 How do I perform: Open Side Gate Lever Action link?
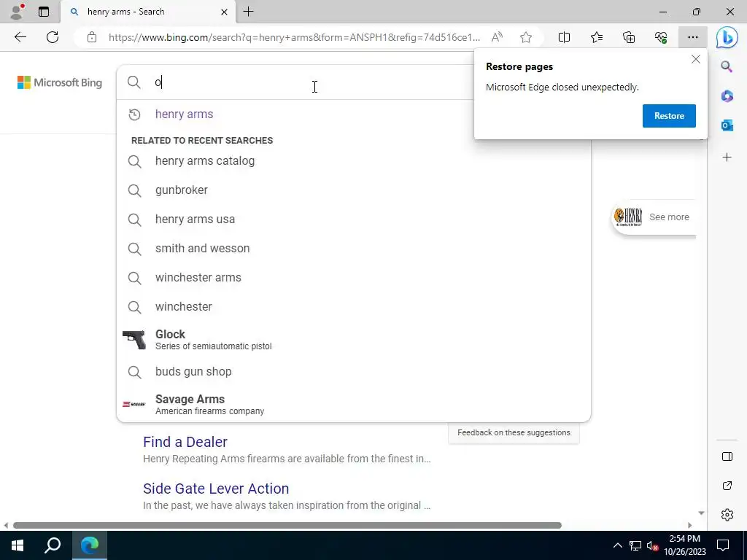(x=216, y=489)
